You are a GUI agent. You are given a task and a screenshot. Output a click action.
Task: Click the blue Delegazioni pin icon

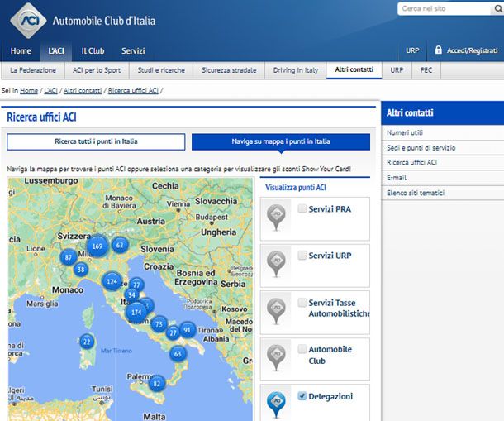pyautogui.click(x=276, y=405)
